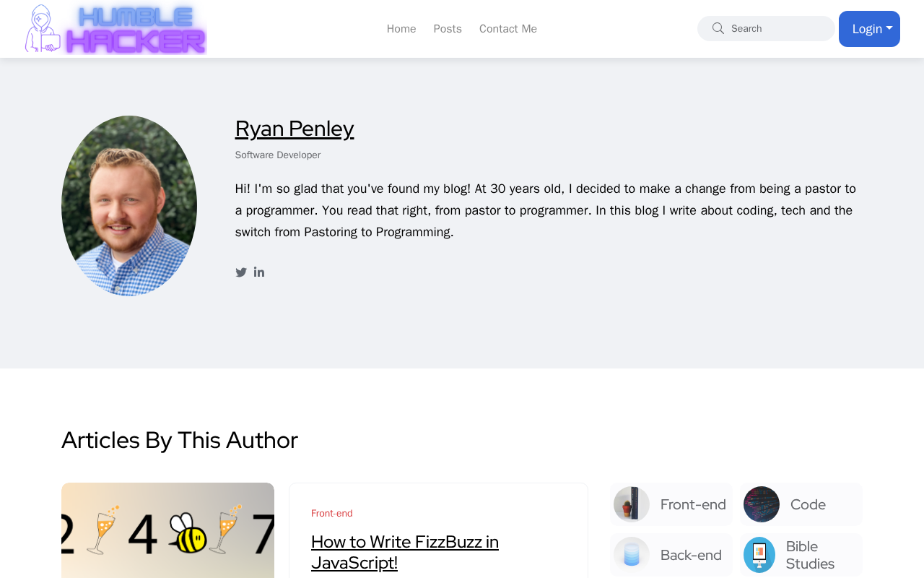Expand the Login dropdown
Image resolution: width=924 pixels, height=578 pixels.
pyautogui.click(x=869, y=29)
